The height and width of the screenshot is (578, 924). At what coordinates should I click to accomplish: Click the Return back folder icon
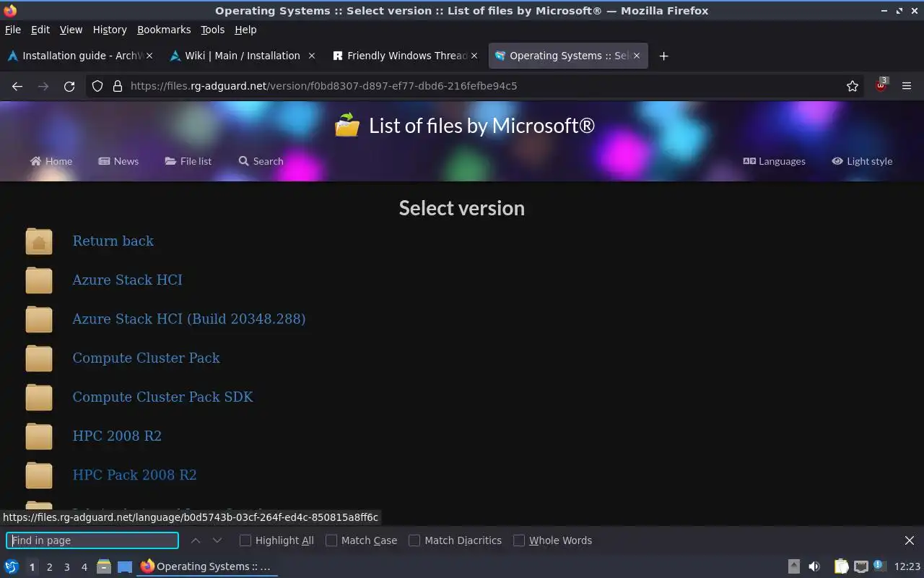pyautogui.click(x=39, y=241)
